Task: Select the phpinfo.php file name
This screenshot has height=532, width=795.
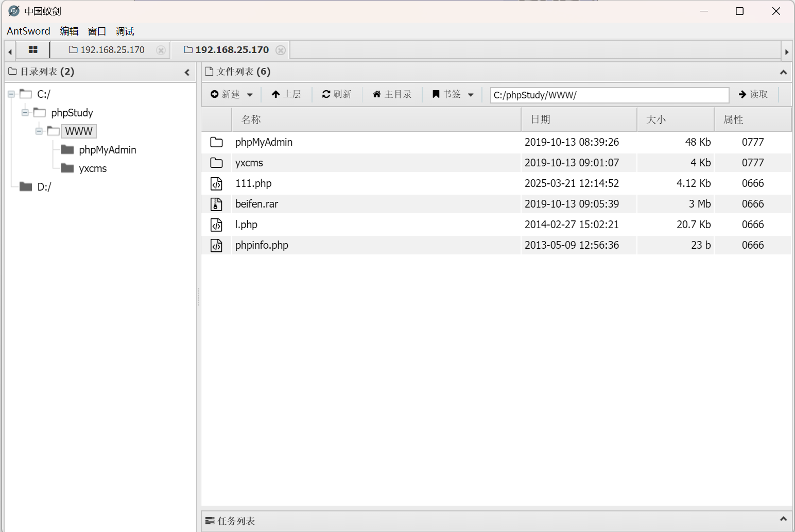Action: click(262, 245)
